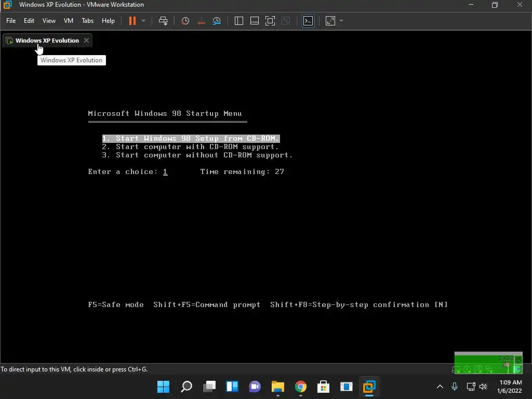532x399 pixels.
Task: Revert the VM to its previous snapshot
Action: point(201,21)
